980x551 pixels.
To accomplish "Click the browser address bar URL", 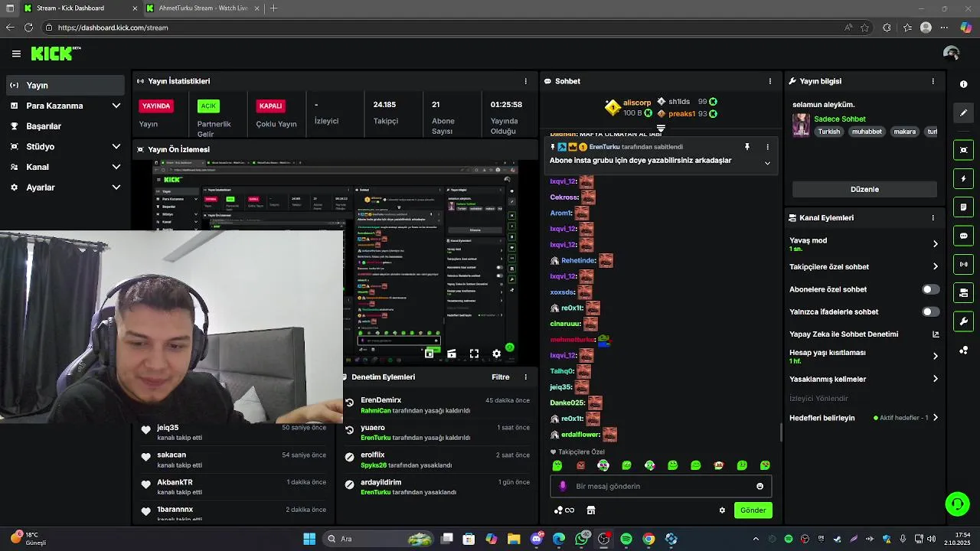I will click(x=113, y=28).
